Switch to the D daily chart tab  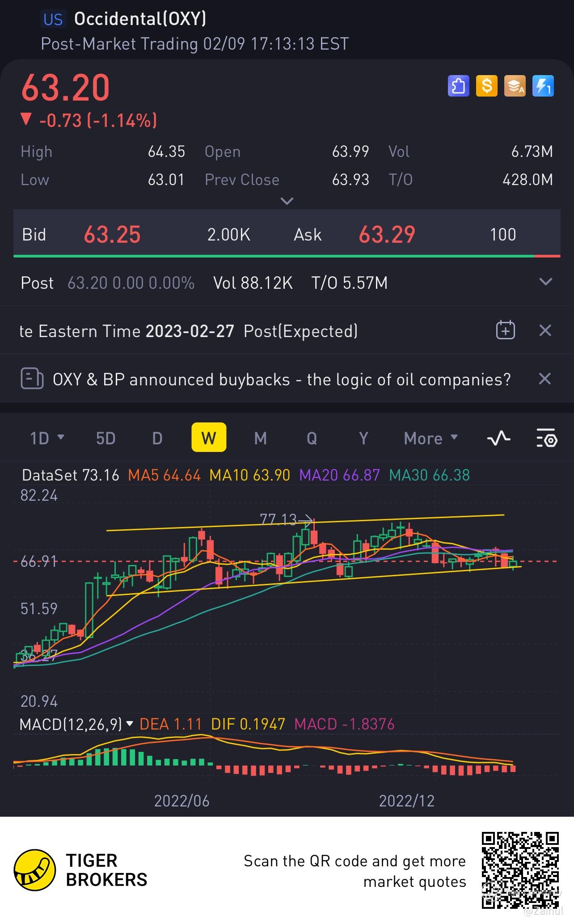[x=157, y=438]
